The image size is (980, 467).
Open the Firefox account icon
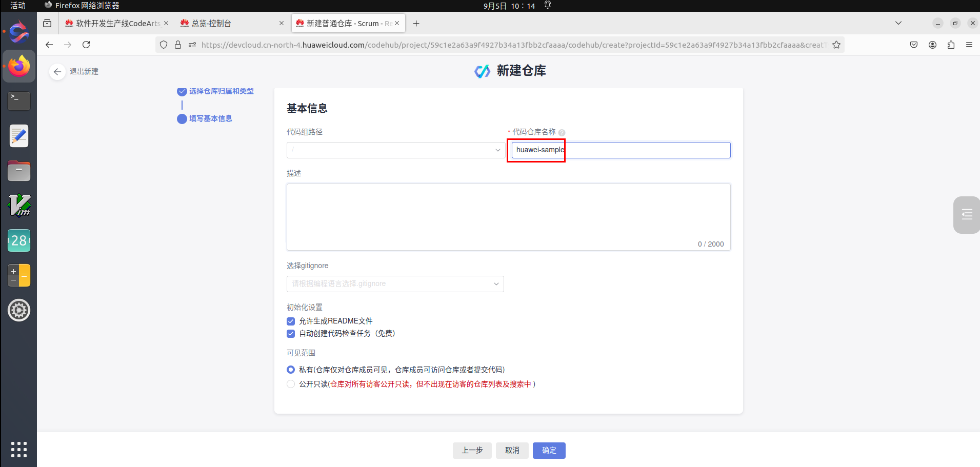click(932, 45)
